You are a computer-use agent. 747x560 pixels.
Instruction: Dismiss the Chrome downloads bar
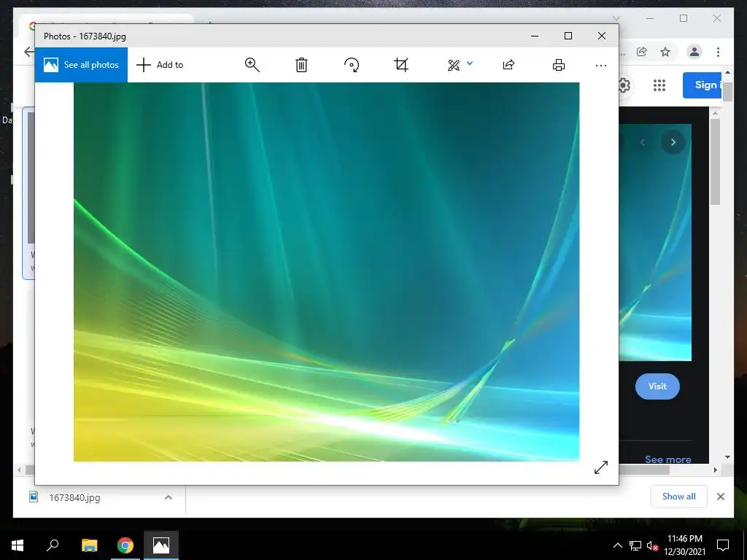pyautogui.click(x=720, y=497)
